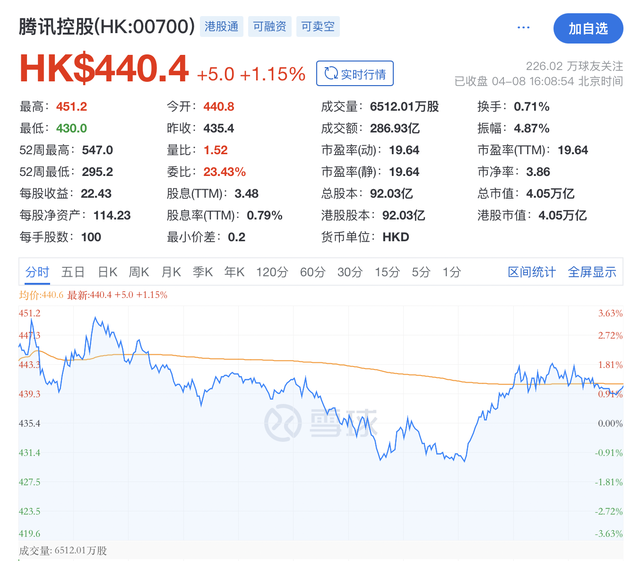Viewport: 640px width, 561px height.
Task: Open the 日K chart tab
Action: 107,272
